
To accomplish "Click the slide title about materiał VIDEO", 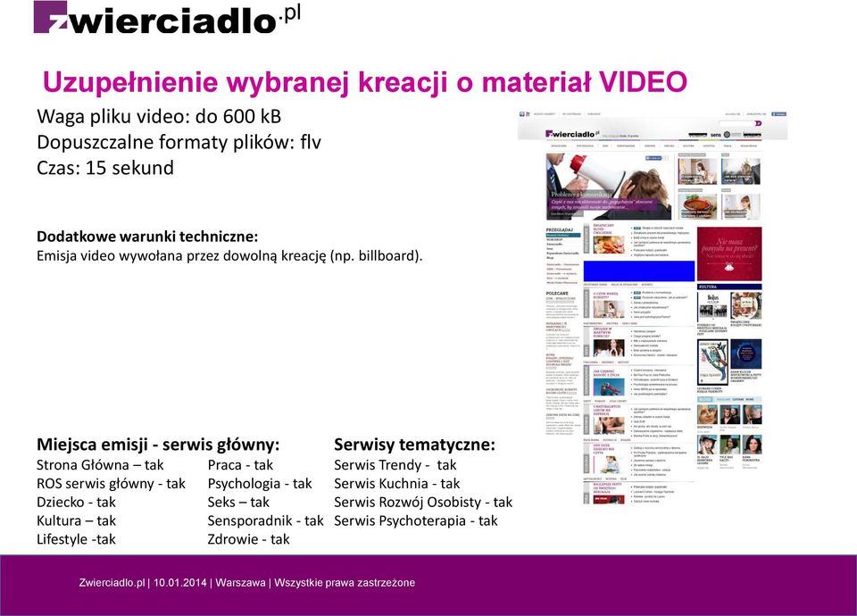I will pos(364,82).
